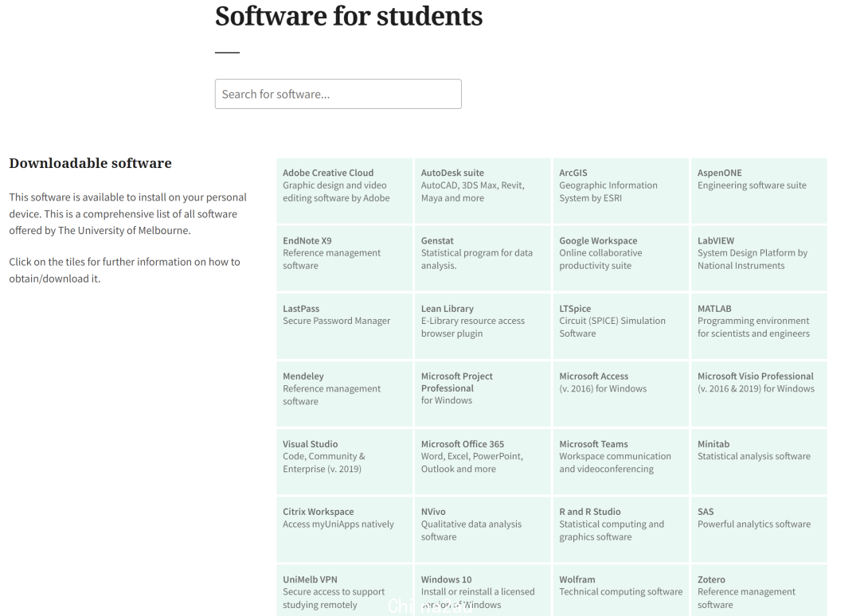
Task: Open the Zotero reference management tile
Action: pyautogui.click(x=759, y=591)
